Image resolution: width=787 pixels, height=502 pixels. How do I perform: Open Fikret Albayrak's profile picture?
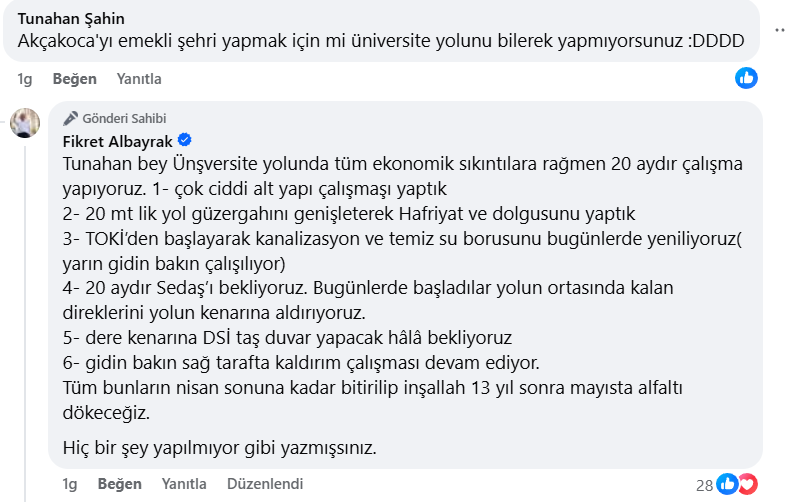(x=25, y=122)
